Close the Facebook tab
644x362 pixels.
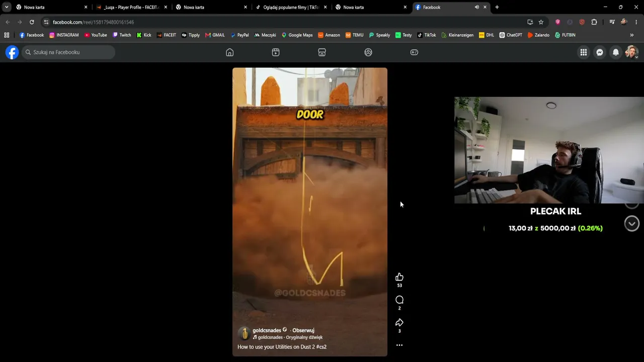[x=485, y=7]
